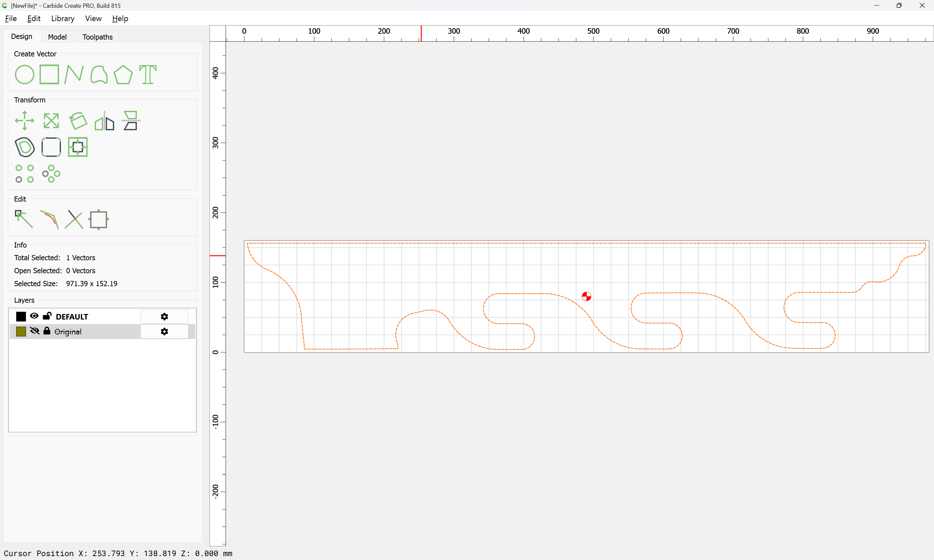Viewport: 934px width, 560px height.
Task: Click the red-white origin marker on canvas
Action: [586, 297]
